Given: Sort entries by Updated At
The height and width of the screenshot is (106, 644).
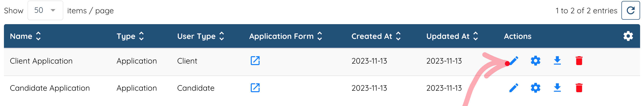Looking at the screenshot, I should (452, 36).
